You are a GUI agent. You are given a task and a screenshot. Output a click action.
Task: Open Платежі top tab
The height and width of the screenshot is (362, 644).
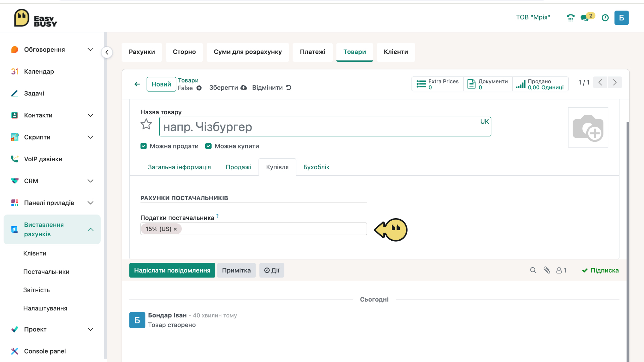tap(313, 52)
